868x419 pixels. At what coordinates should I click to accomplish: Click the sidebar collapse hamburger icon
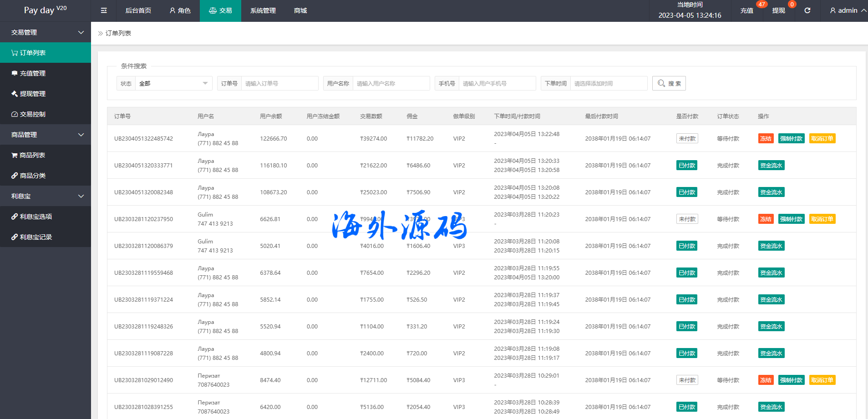click(104, 10)
